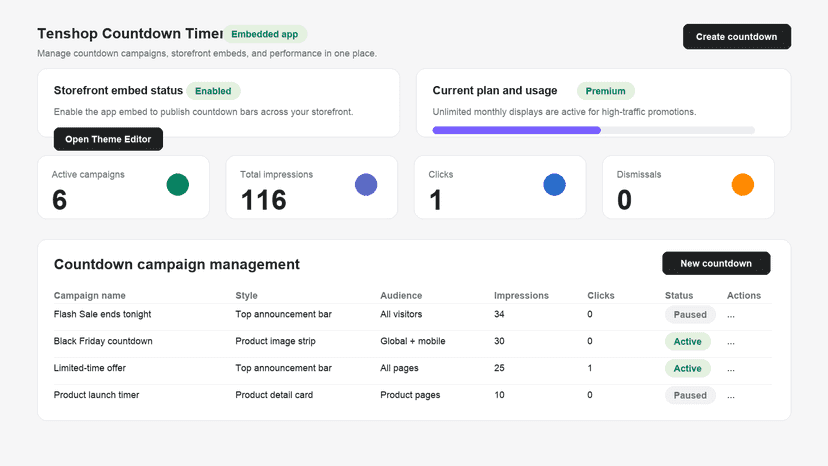The width and height of the screenshot is (828, 466).
Task: Click the 34 impressions value
Action: point(499,314)
